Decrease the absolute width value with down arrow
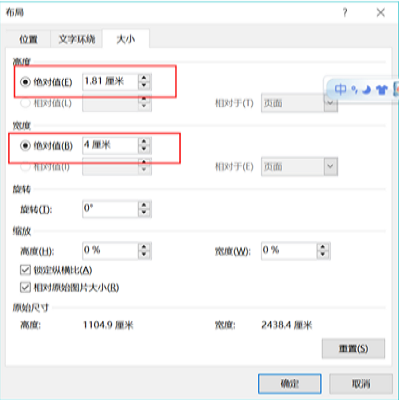 point(144,149)
